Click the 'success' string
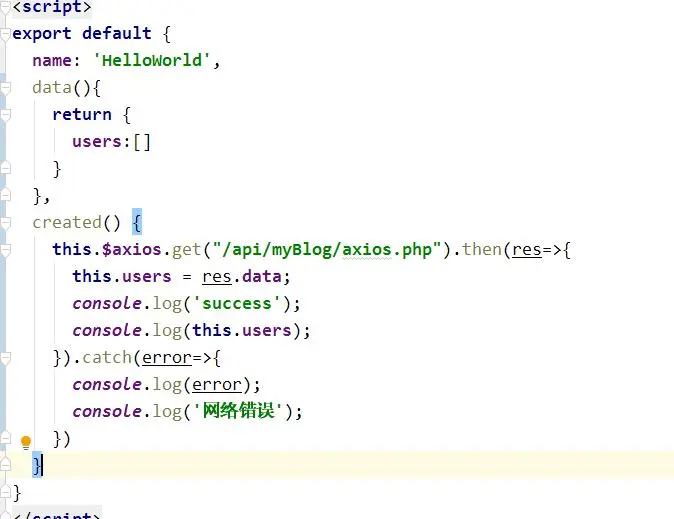Image resolution: width=674 pixels, height=519 pixels. [x=236, y=304]
